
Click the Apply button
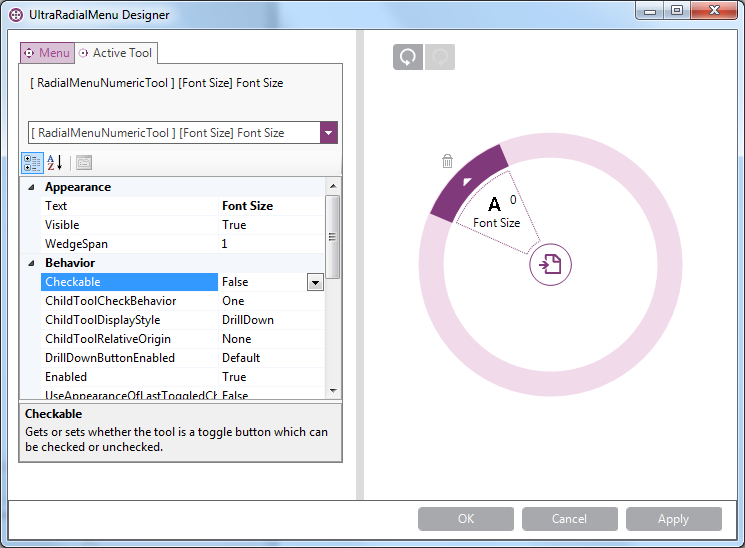click(673, 519)
